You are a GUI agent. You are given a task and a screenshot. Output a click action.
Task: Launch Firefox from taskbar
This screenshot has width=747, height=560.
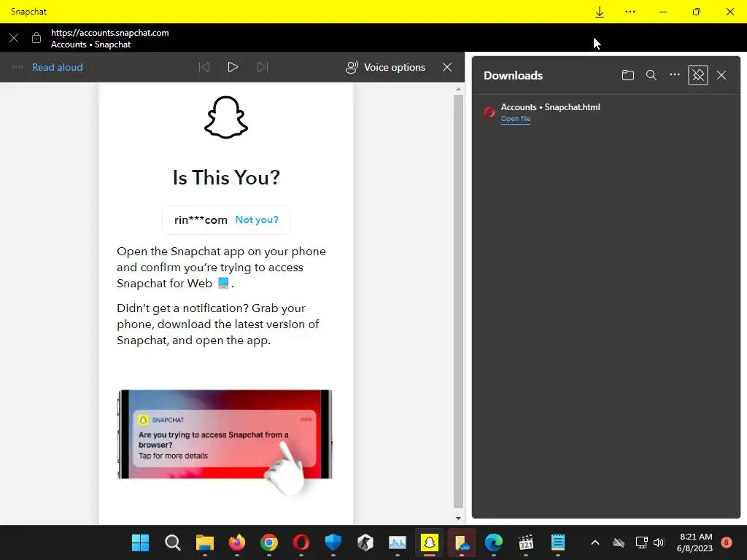237,542
